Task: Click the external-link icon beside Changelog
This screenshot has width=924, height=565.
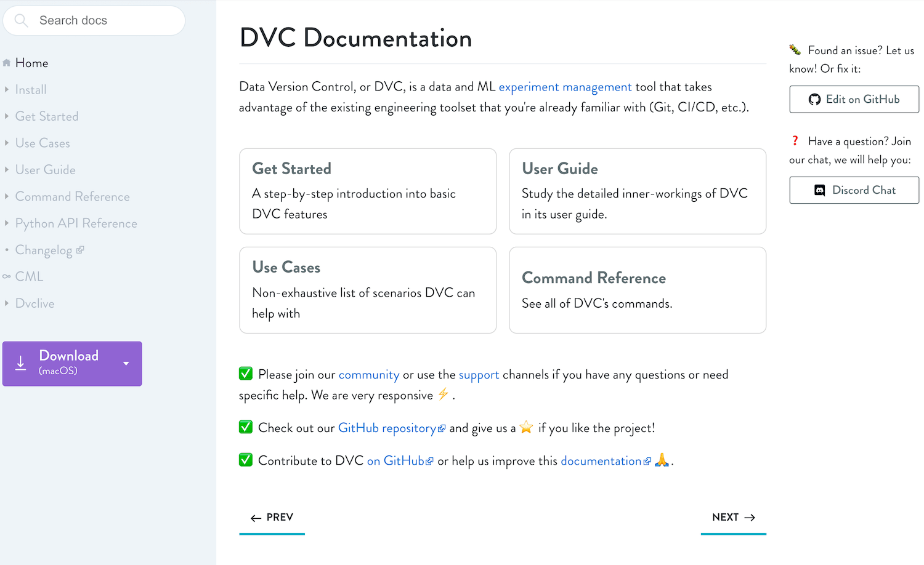Action: [81, 249]
